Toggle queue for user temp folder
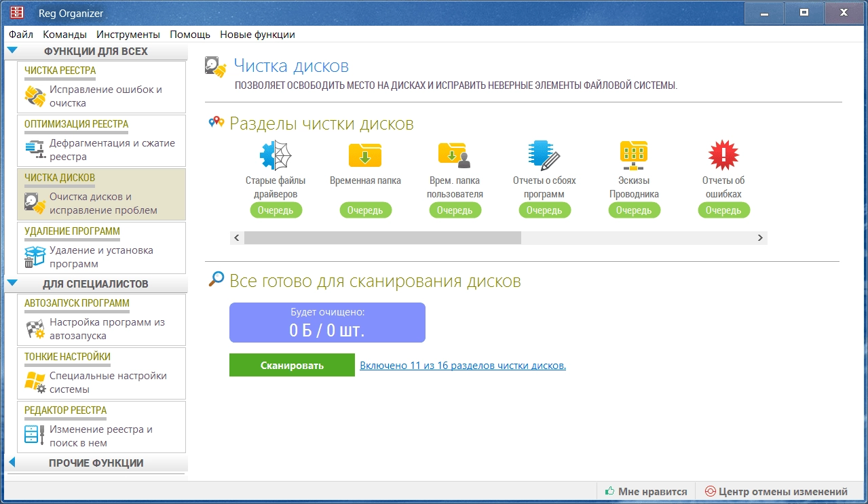 point(455,210)
